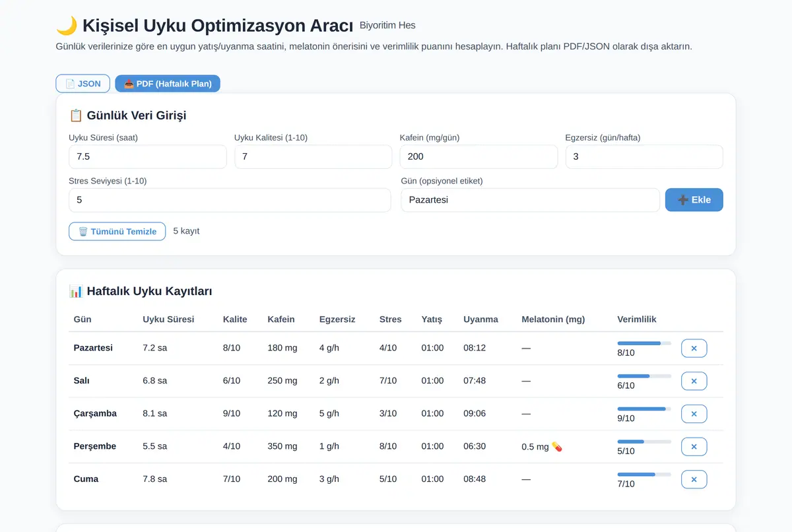Click the "Uyku Süresi" column header
The image size is (792, 532).
(x=168, y=319)
